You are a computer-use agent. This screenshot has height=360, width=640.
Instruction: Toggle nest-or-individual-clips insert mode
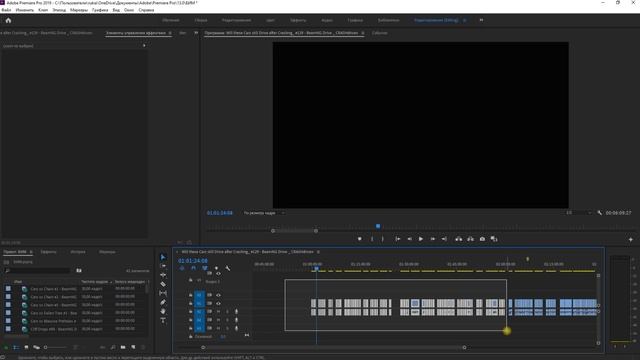(x=182, y=268)
